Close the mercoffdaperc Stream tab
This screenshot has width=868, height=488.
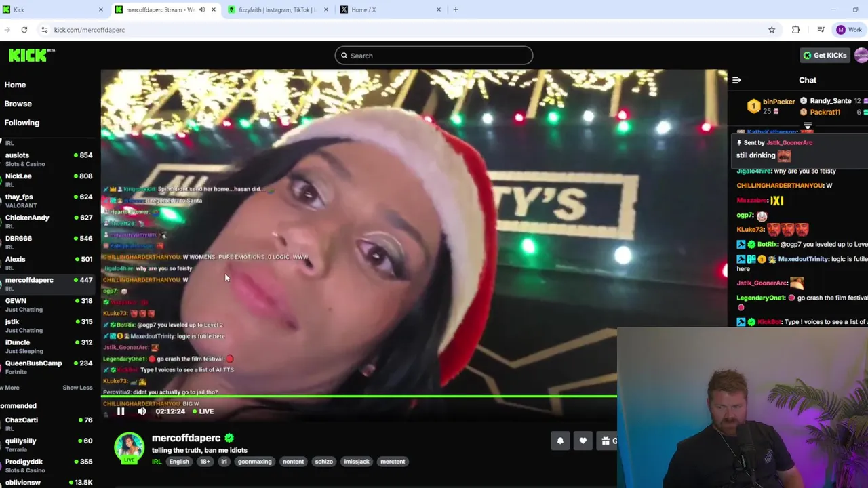click(x=213, y=9)
